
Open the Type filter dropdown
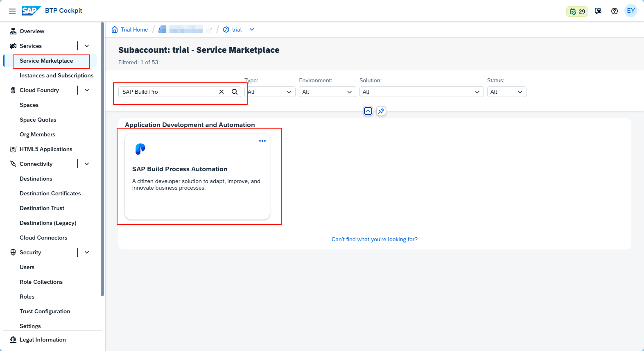tap(270, 92)
